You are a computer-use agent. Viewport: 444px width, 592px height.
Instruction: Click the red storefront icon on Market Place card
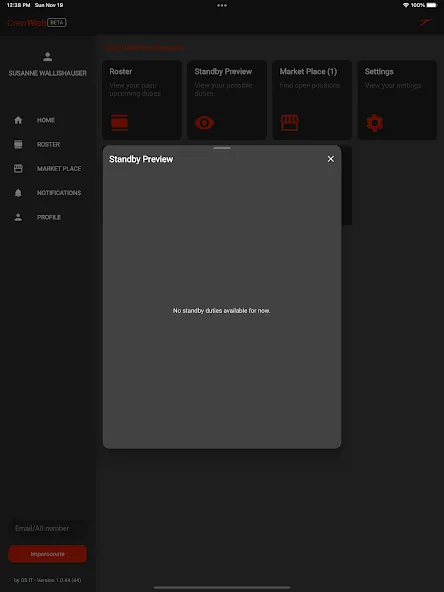coord(290,123)
